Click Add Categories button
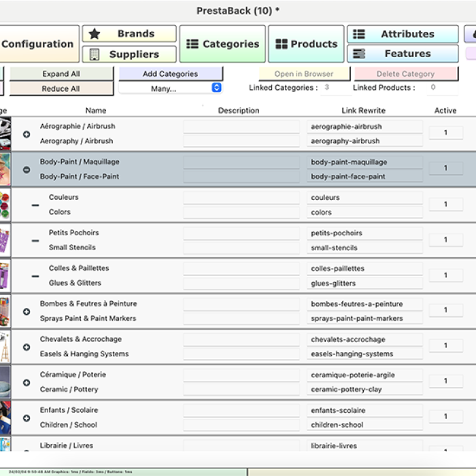The height and width of the screenshot is (476, 476). tap(171, 73)
